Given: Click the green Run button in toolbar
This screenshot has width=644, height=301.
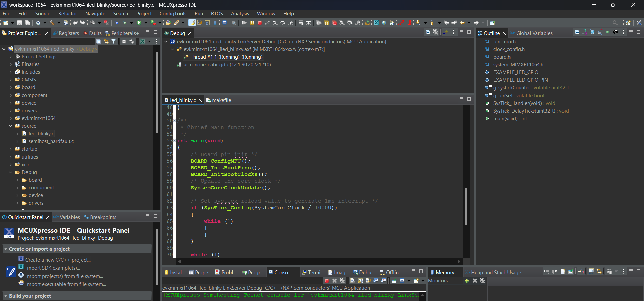Looking at the screenshot, I should pos(139,23).
